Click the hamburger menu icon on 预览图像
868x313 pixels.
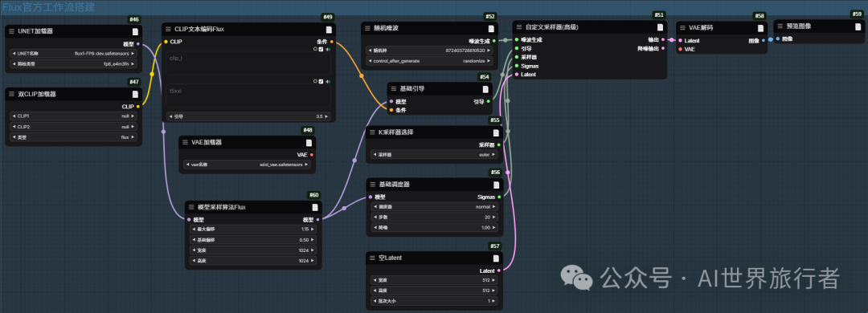(x=780, y=26)
